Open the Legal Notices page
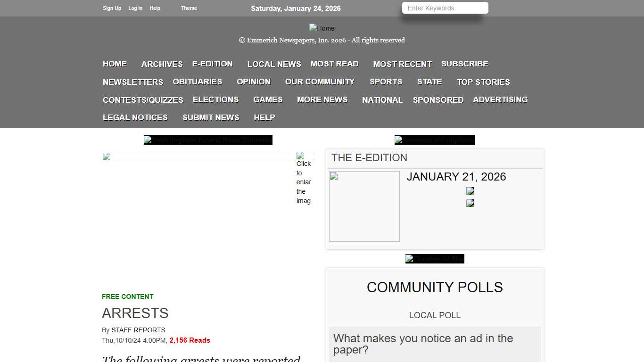 coord(135,117)
